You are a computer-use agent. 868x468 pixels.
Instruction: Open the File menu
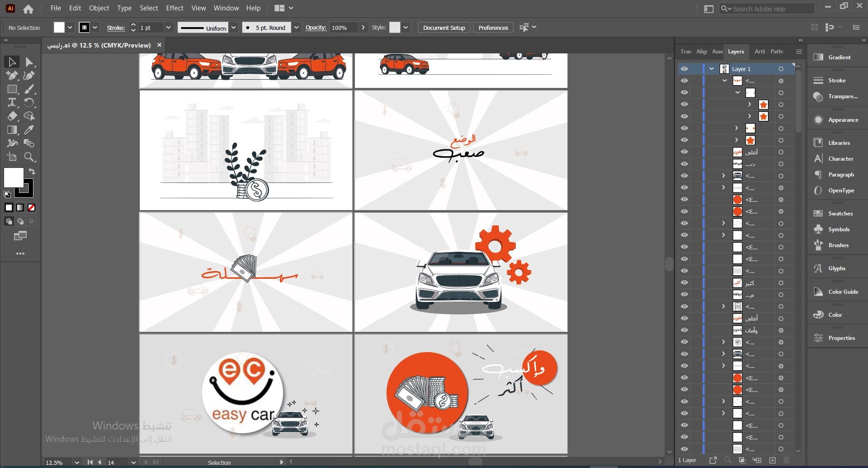(56, 8)
